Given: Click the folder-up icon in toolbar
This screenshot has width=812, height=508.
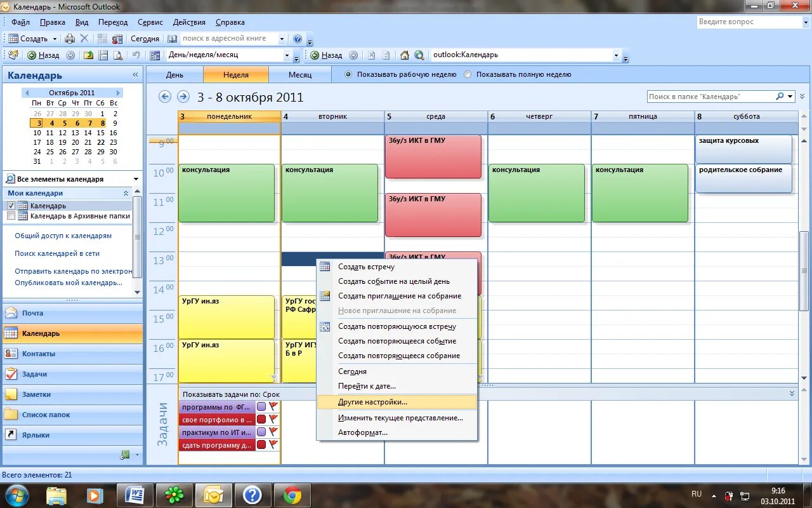Looking at the screenshot, I should [89, 55].
